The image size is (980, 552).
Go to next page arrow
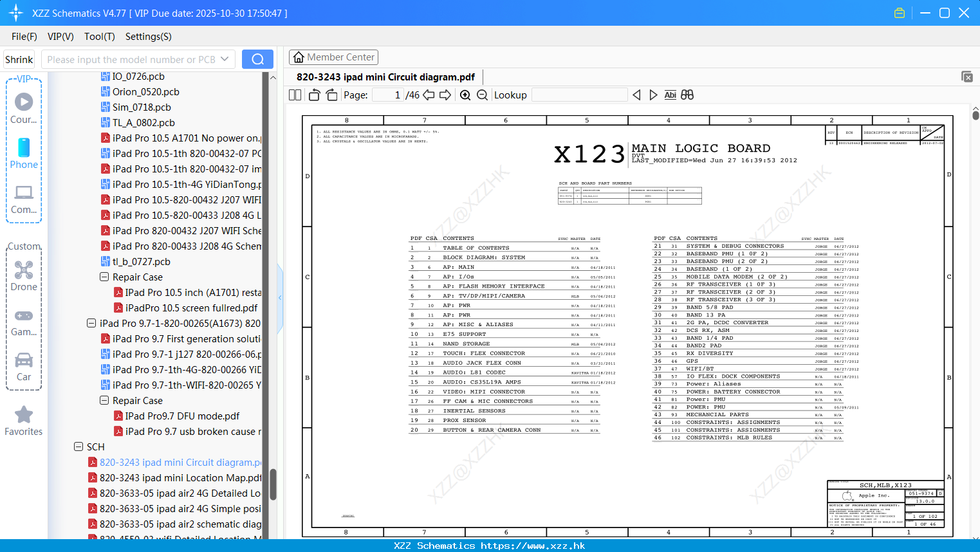coord(445,95)
